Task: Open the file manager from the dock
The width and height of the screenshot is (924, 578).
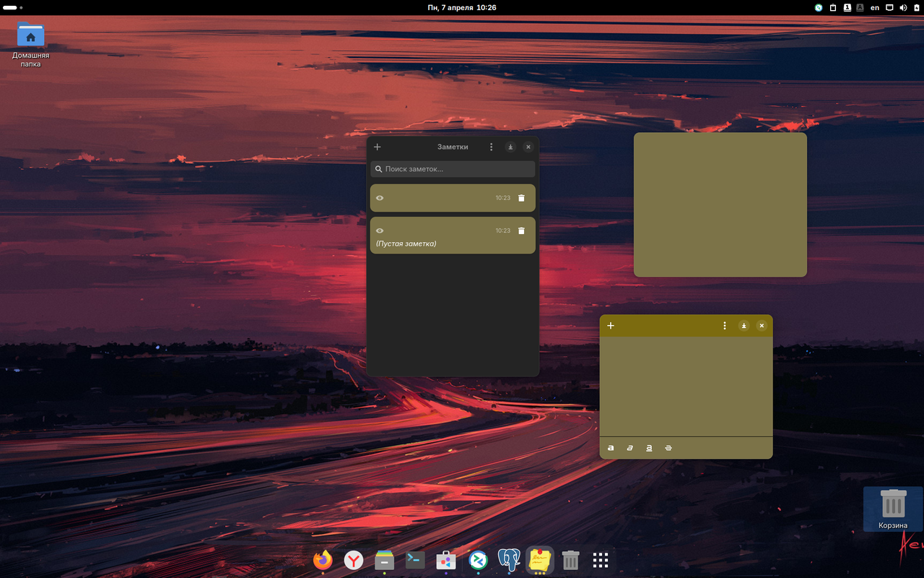Action: (384, 560)
